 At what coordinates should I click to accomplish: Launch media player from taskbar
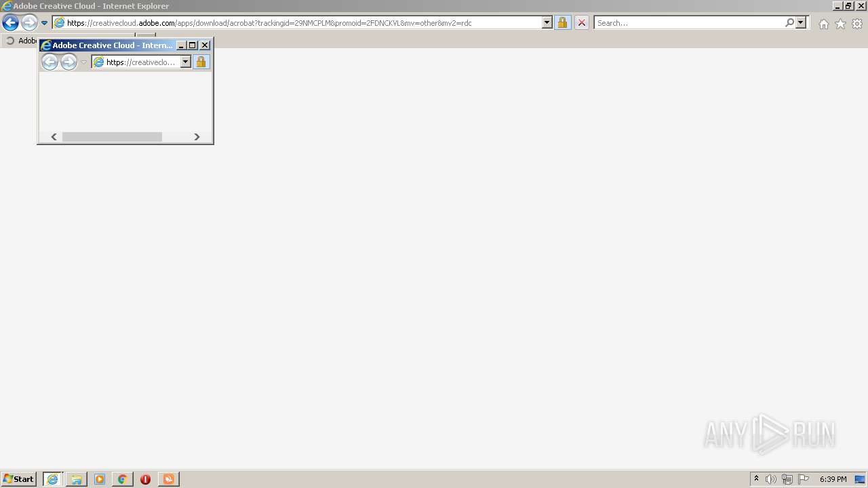tap(100, 479)
